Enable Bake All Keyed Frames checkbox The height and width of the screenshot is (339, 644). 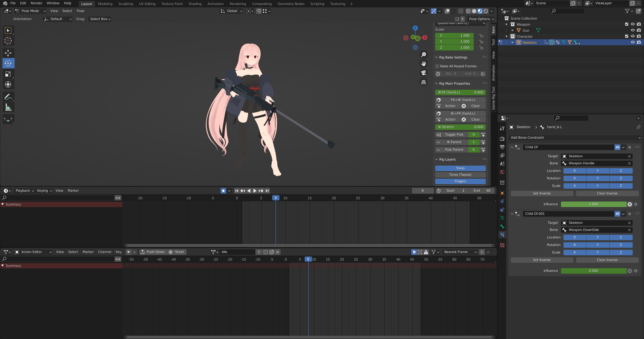click(x=437, y=66)
